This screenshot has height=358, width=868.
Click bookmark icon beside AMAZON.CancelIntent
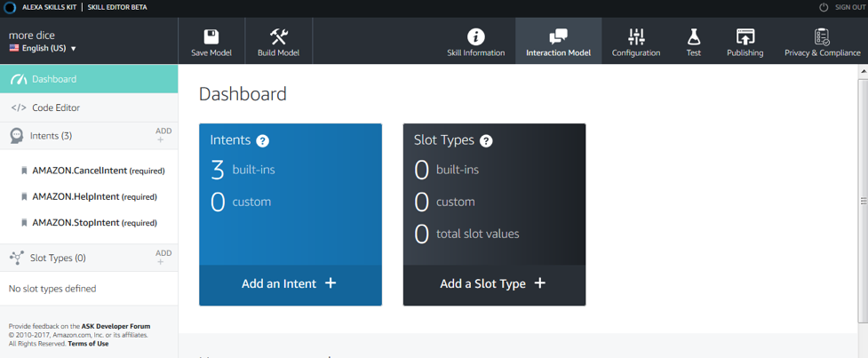24,171
